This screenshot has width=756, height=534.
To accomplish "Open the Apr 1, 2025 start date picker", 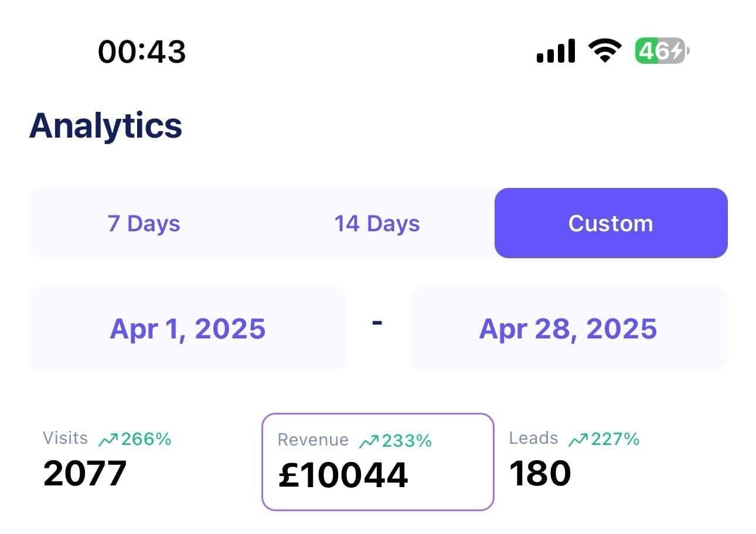I will pyautogui.click(x=188, y=328).
